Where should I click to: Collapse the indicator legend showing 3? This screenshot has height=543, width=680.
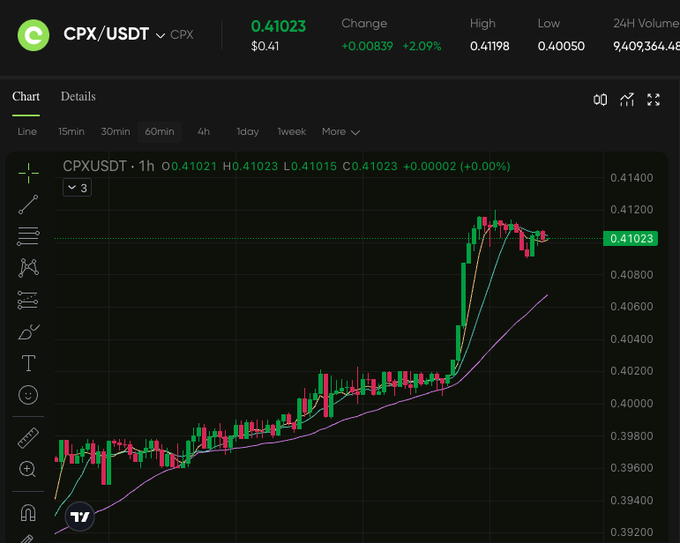click(77, 188)
